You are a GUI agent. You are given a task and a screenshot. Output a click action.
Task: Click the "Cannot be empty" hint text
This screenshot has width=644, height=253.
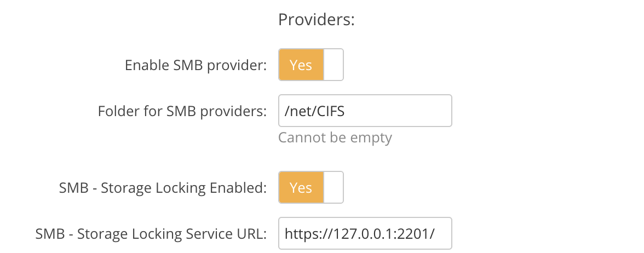coord(335,137)
